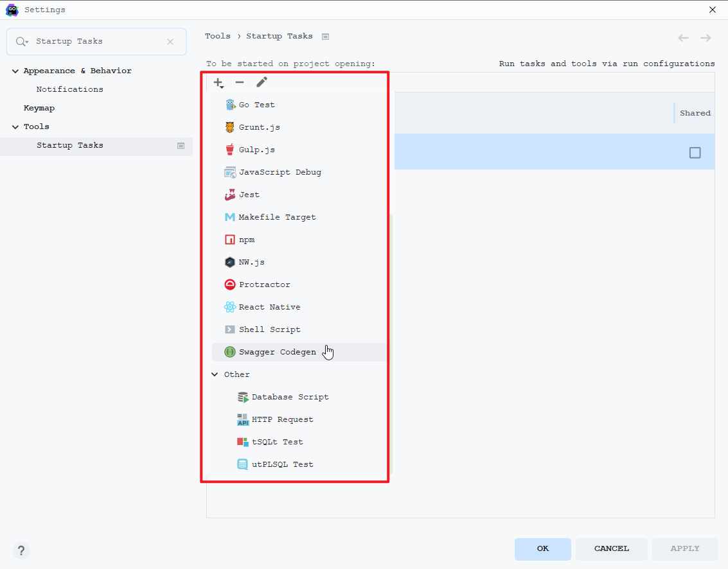The width and height of the screenshot is (728, 569).
Task: Click the Add (plus) toolbar icon
Action: coord(218,83)
